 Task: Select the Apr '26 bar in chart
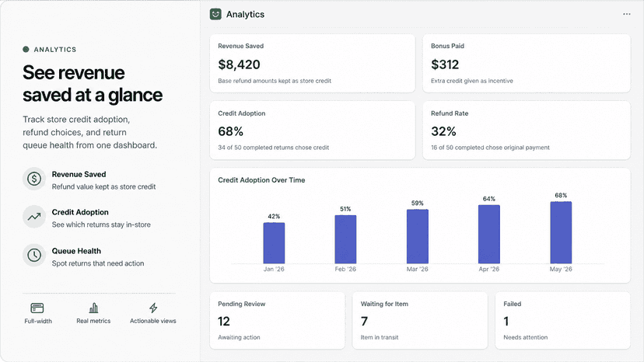(x=488, y=235)
